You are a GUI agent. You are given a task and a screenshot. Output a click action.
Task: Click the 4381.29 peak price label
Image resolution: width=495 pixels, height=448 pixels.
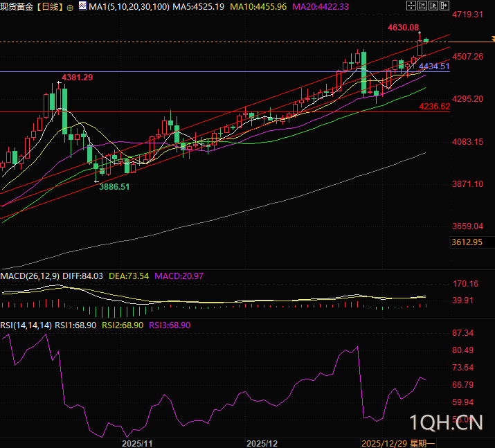pos(78,78)
